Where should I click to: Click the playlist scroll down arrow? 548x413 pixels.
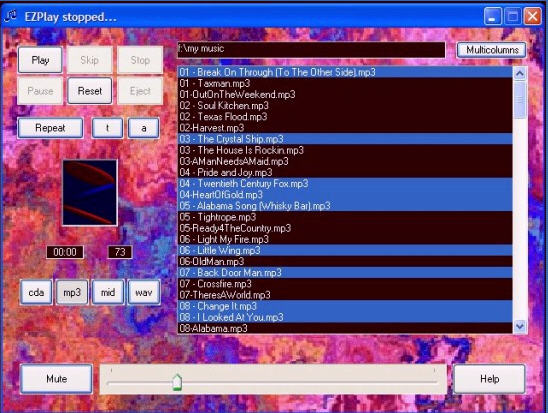tap(520, 326)
